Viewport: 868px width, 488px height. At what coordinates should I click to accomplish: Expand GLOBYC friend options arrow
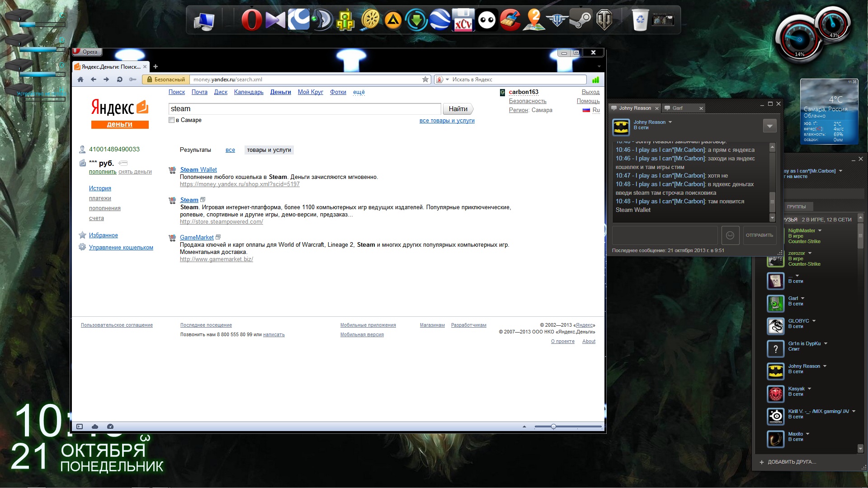click(814, 321)
